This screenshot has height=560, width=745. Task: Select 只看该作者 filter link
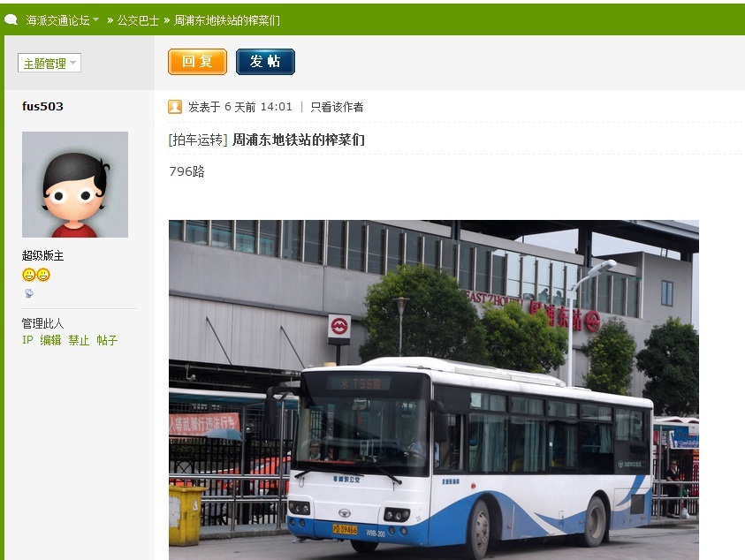tap(337, 107)
